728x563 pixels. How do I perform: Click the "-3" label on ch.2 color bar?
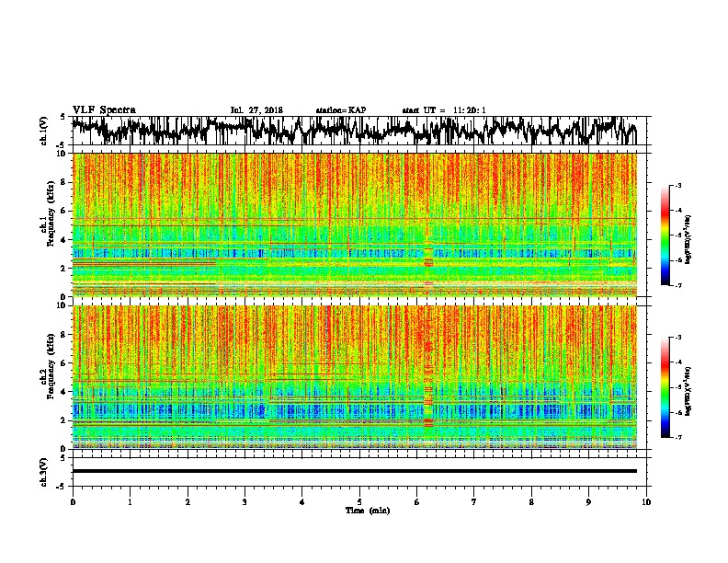677,338
